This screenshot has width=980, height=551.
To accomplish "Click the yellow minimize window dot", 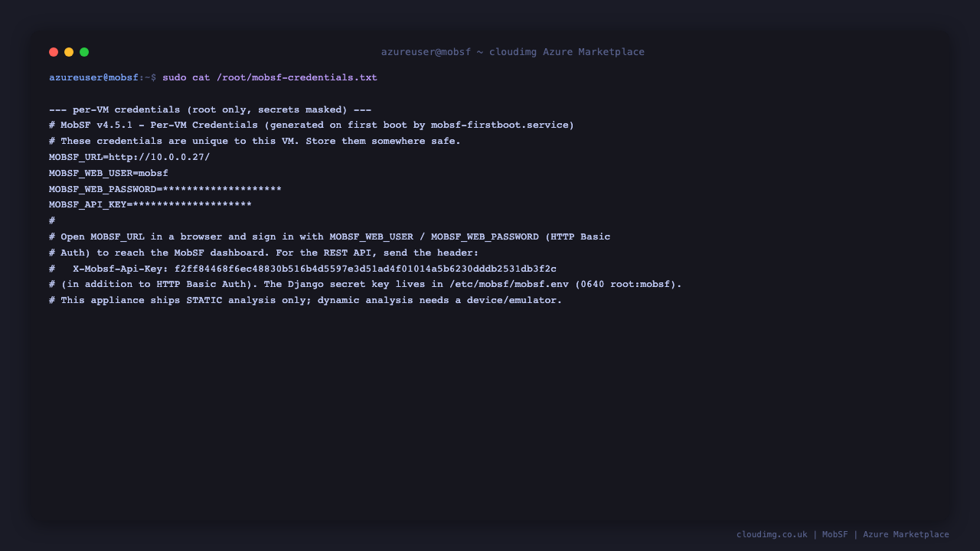I will [x=69, y=52].
